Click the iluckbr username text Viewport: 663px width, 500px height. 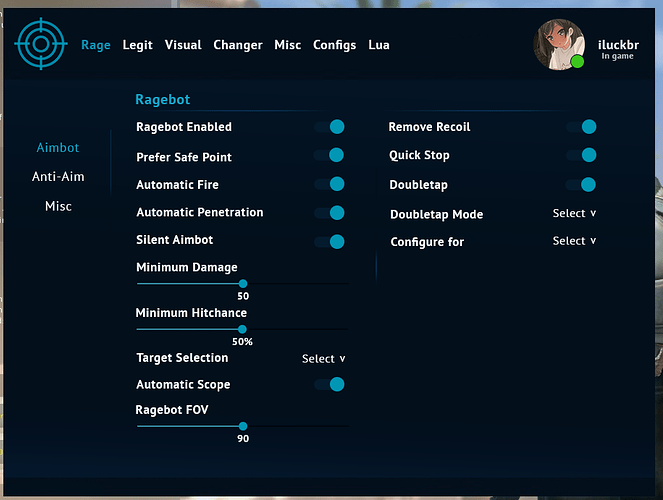point(618,45)
